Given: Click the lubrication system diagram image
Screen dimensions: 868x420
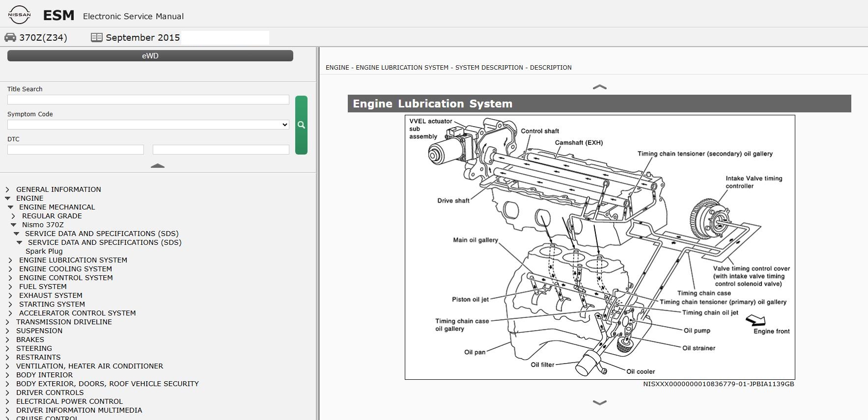Looking at the screenshot, I should [600, 247].
